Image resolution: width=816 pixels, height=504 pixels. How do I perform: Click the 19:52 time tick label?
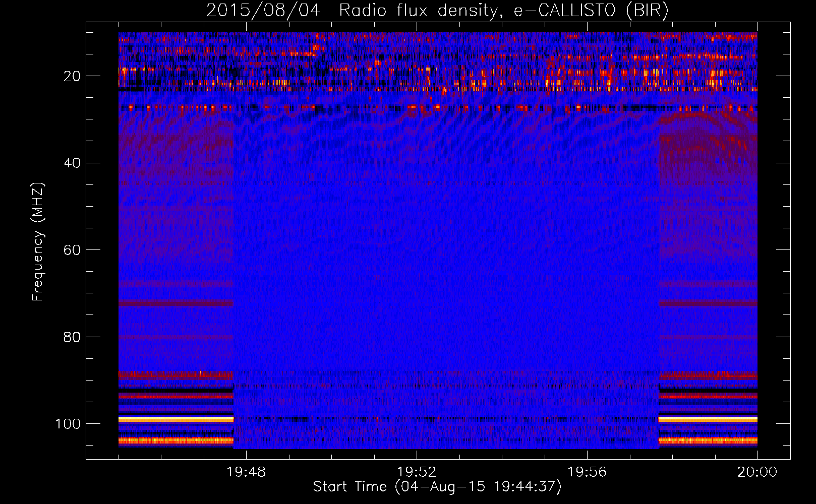tap(417, 472)
